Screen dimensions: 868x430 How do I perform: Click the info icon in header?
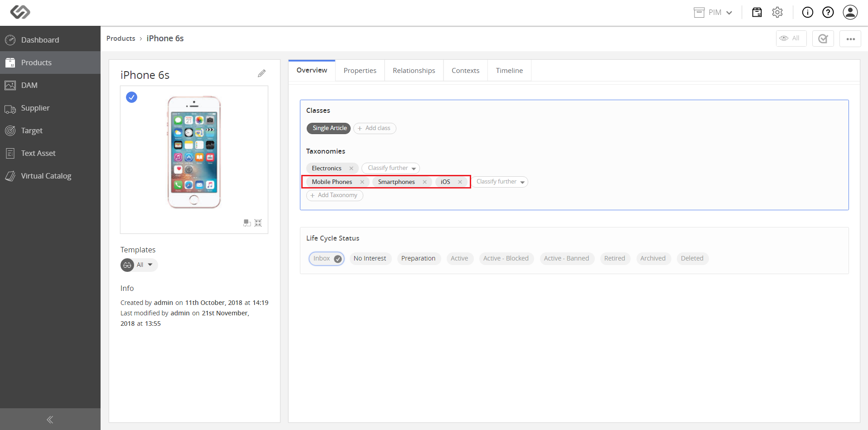coord(808,12)
